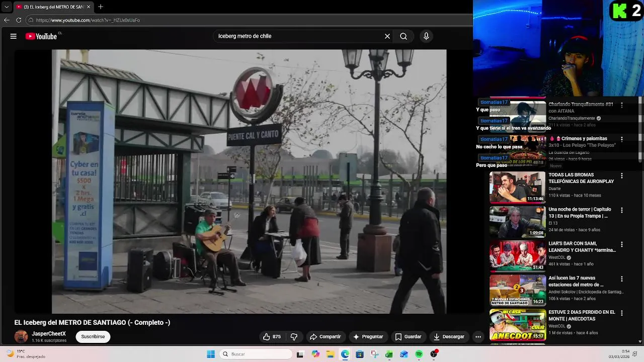Open the Compartir share button

326,337
